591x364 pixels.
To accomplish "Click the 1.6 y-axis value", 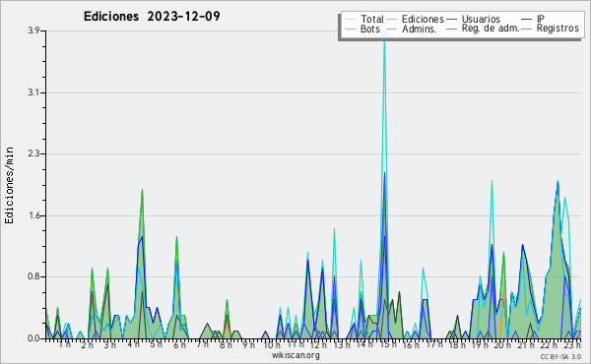I will point(33,215).
